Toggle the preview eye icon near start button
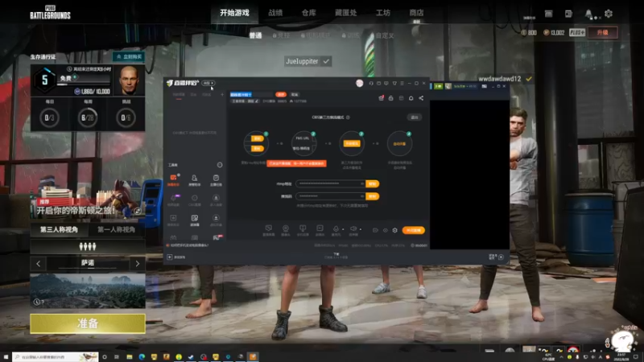644x362 pixels. point(385,230)
